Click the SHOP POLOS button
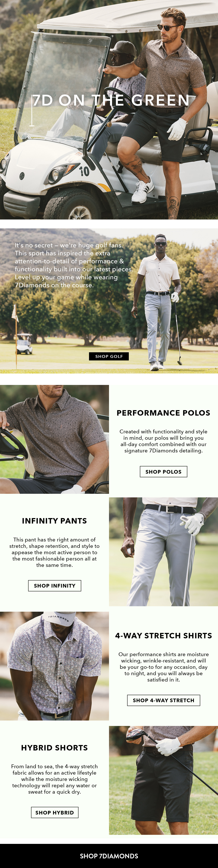The width and height of the screenshot is (218, 868). pyautogui.click(x=163, y=471)
